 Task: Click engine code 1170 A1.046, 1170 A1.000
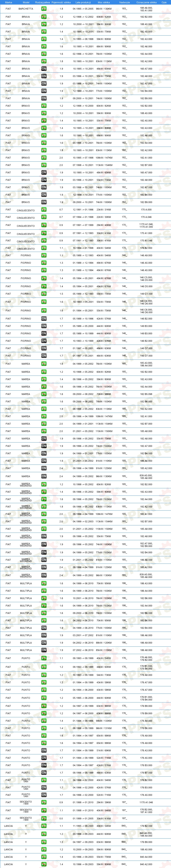click(146, 226)
